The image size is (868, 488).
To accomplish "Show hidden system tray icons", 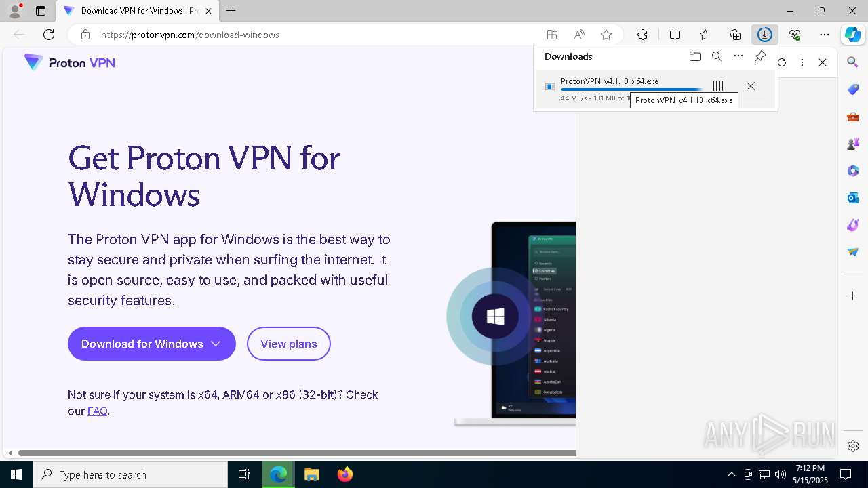I will pyautogui.click(x=731, y=474).
